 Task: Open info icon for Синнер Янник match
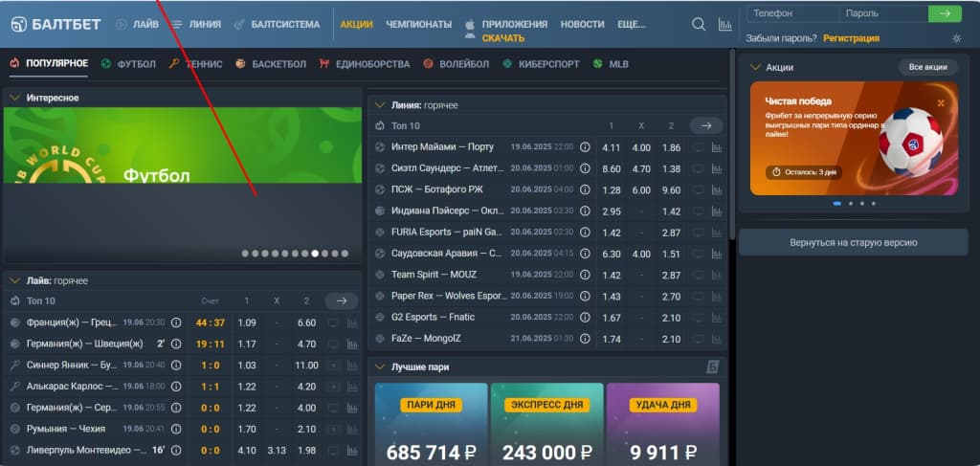coord(176,365)
